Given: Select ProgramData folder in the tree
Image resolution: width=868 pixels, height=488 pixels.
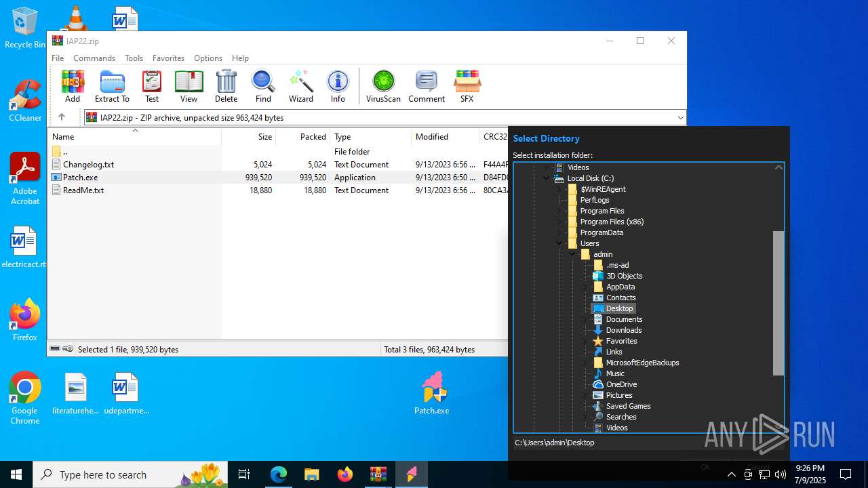Looking at the screenshot, I should pos(601,232).
